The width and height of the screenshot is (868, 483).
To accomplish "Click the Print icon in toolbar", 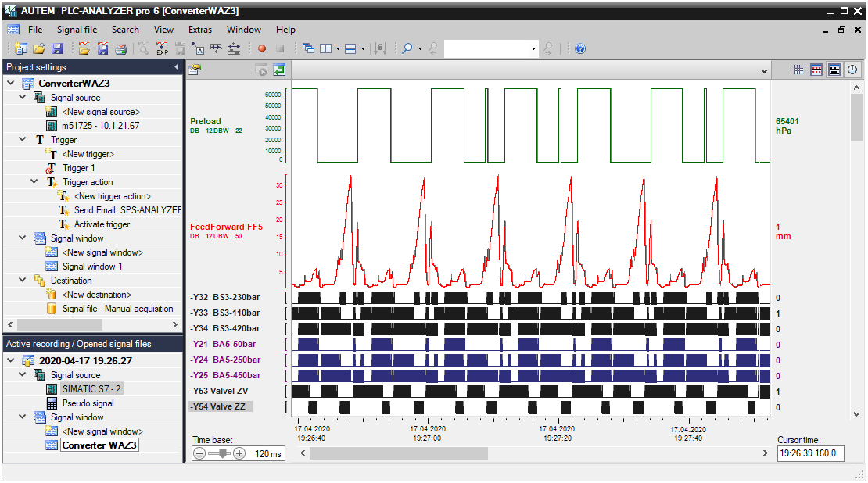I will (120, 48).
